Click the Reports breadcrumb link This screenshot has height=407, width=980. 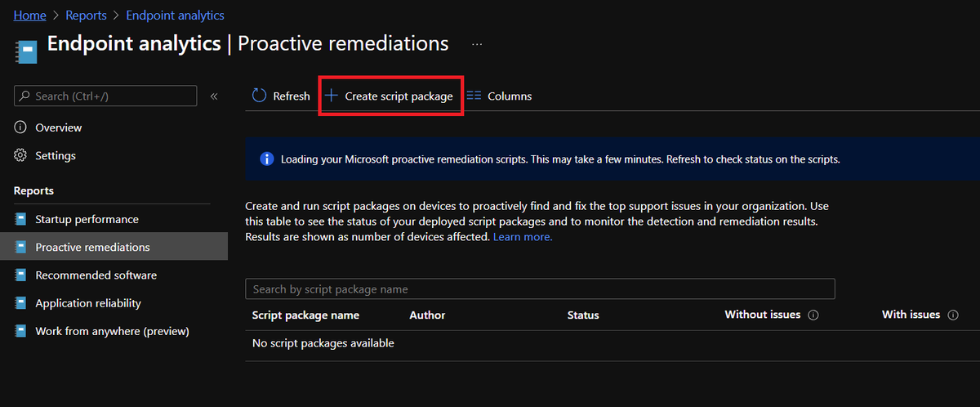pos(86,16)
